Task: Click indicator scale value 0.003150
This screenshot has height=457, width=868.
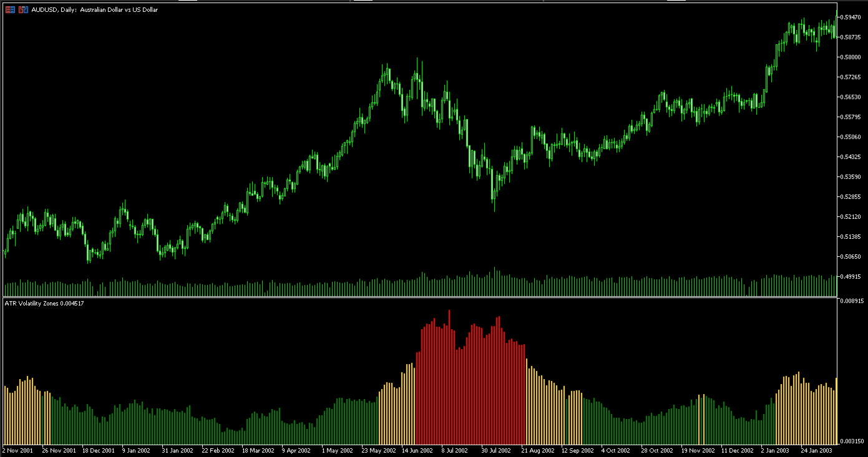Action: click(x=852, y=441)
